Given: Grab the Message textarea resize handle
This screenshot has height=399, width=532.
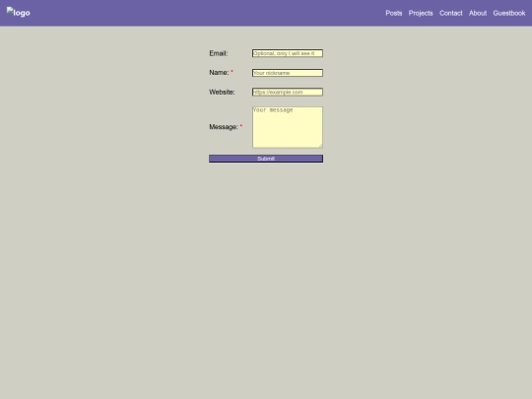Looking at the screenshot, I should point(320,146).
